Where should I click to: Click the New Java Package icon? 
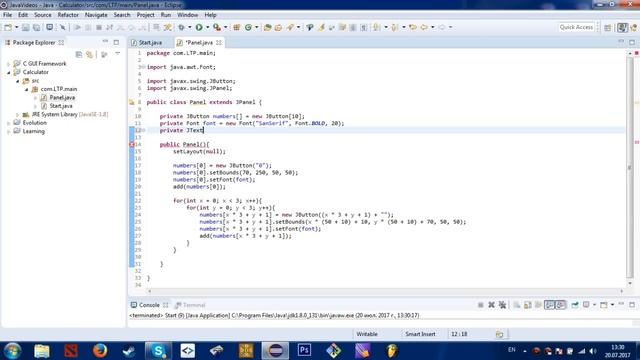(236, 27)
